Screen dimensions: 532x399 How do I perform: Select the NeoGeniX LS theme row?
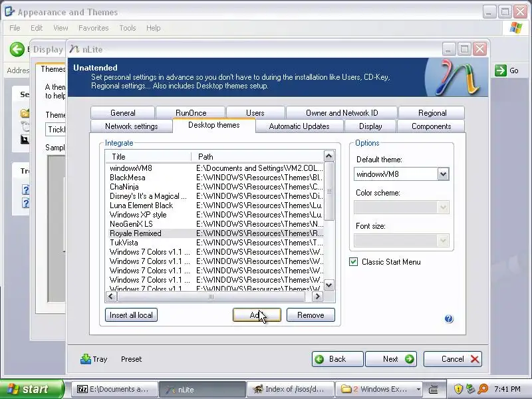pos(215,224)
